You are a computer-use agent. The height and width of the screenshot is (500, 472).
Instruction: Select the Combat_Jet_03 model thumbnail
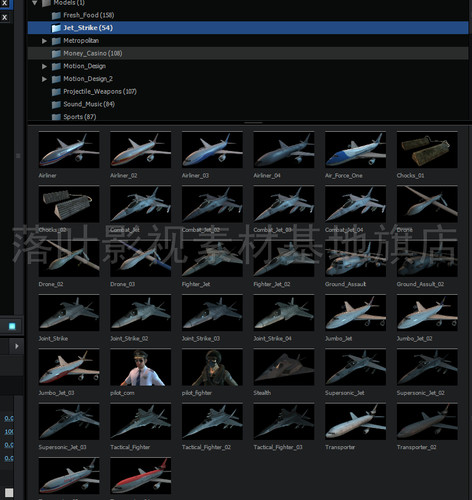(284, 204)
